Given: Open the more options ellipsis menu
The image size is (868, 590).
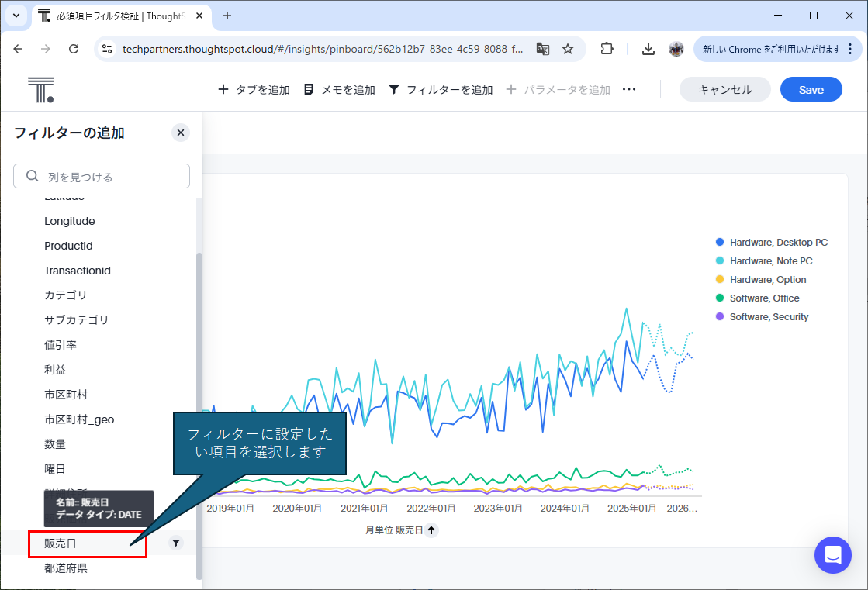Looking at the screenshot, I should click(629, 90).
